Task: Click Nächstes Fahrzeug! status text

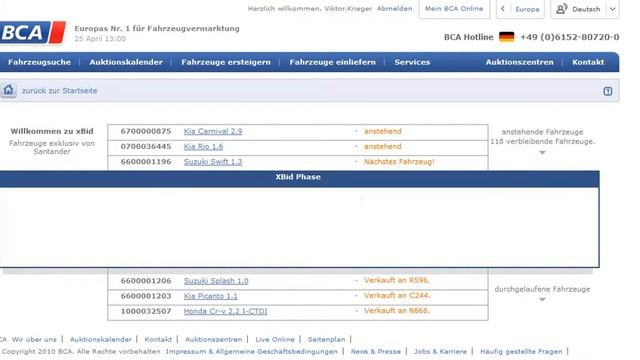Action: [x=399, y=162]
